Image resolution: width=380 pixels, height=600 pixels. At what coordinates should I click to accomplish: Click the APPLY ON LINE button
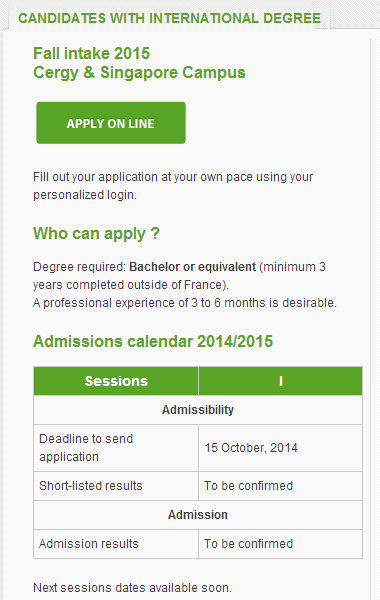click(111, 123)
